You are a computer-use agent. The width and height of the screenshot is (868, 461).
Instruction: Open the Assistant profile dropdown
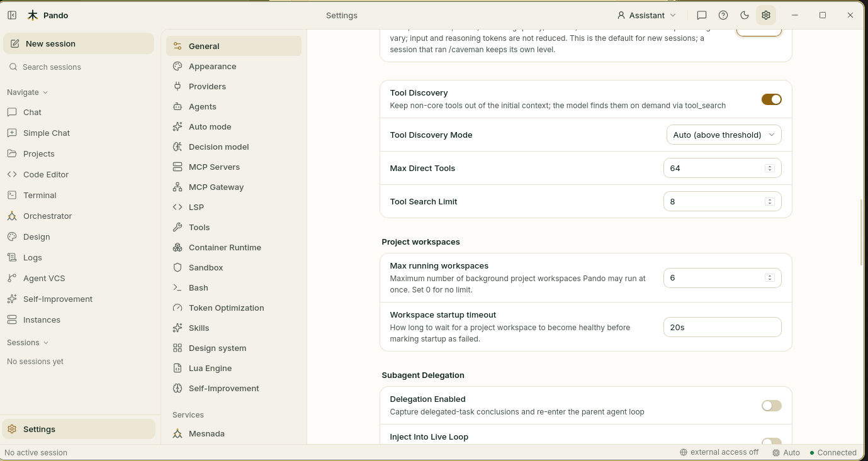click(647, 15)
